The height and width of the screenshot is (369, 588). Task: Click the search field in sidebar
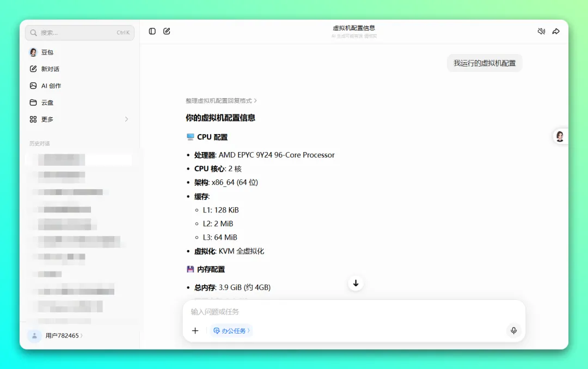(79, 33)
